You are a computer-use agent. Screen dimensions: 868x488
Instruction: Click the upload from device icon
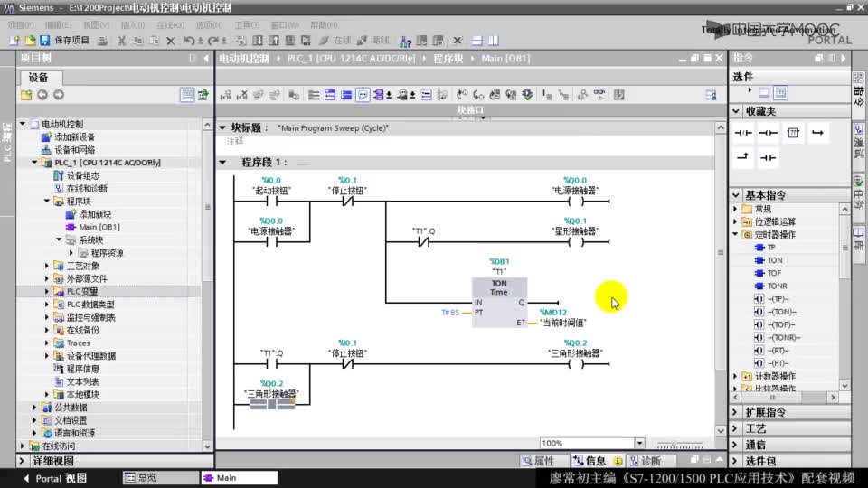[274, 41]
